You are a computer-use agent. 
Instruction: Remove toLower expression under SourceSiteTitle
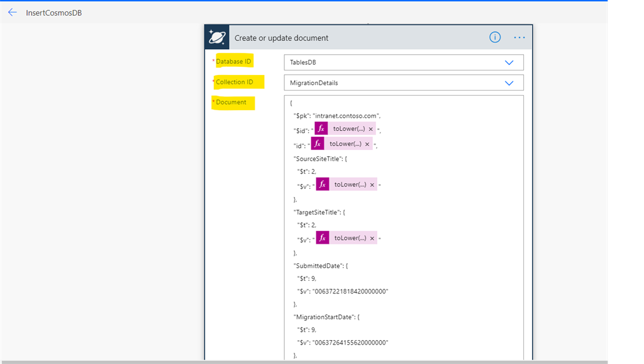point(372,185)
